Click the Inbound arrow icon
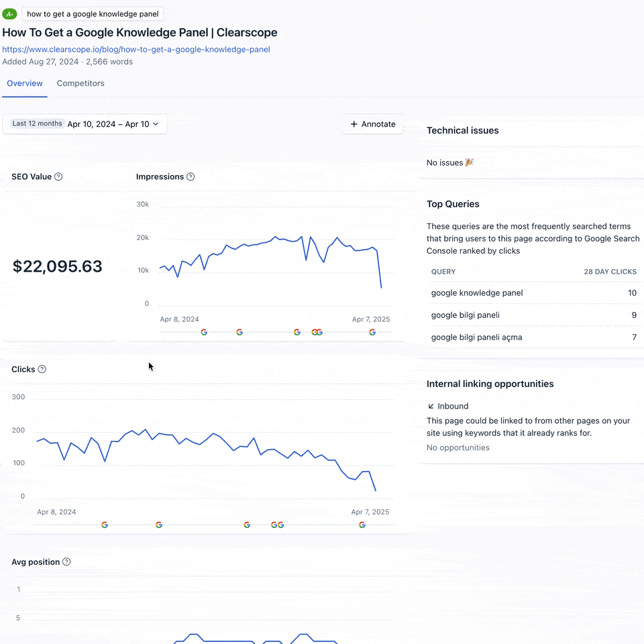This screenshot has height=644, width=644. tap(431, 407)
